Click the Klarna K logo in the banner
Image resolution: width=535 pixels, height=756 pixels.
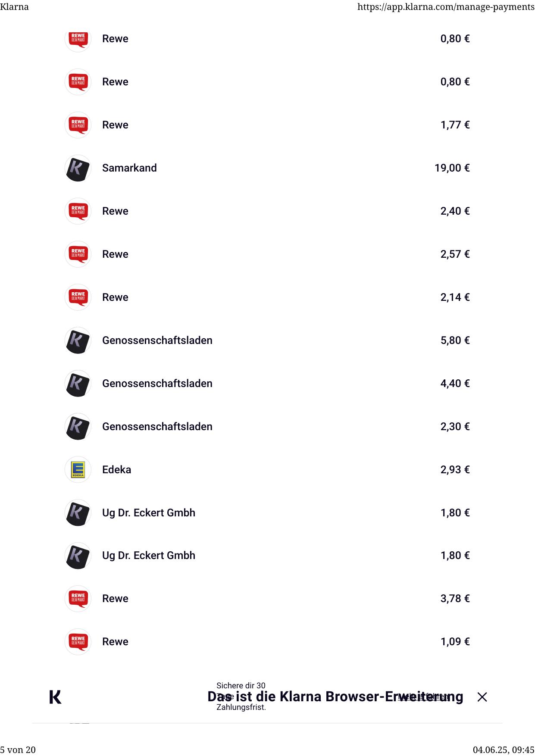[x=55, y=697]
